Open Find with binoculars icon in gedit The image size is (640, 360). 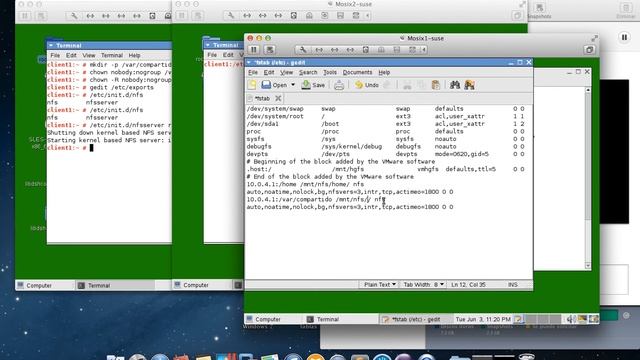455,85
